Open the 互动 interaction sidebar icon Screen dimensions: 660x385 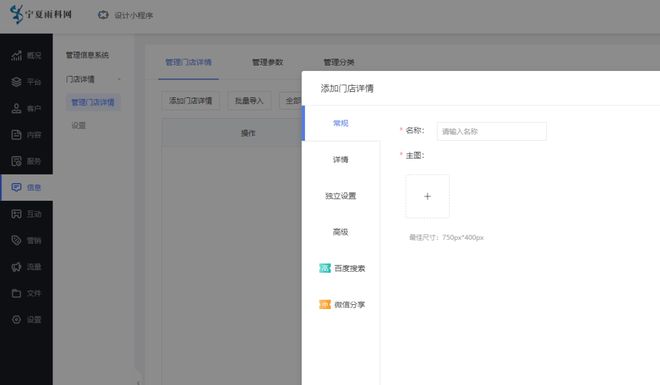(x=16, y=214)
